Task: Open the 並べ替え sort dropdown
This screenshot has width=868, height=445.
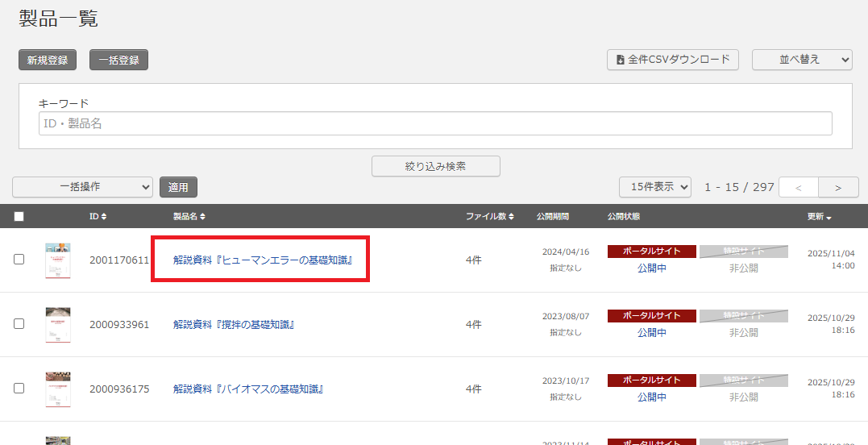Action: [801, 60]
